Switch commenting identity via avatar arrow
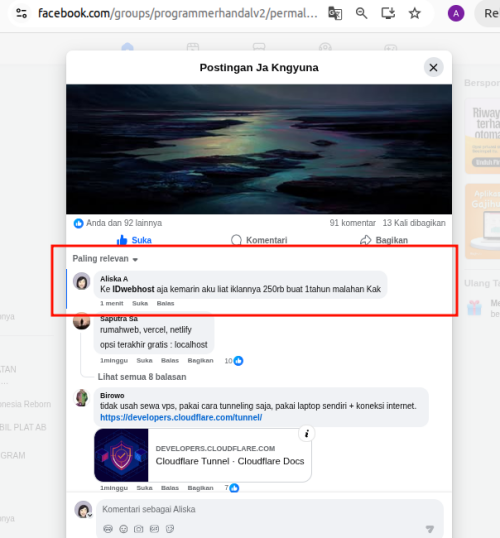This screenshot has width=500, height=538. (x=90, y=515)
